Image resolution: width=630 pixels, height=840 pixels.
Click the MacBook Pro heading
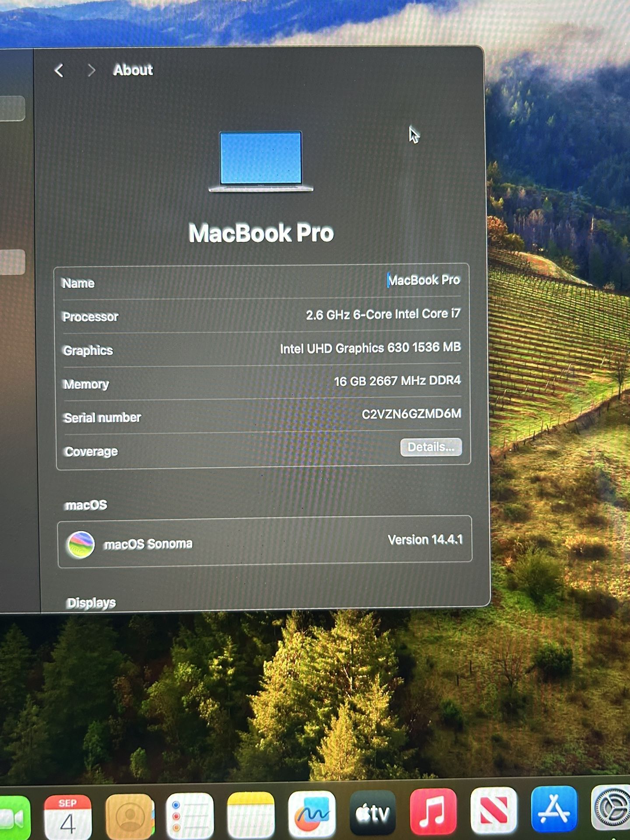click(x=261, y=233)
